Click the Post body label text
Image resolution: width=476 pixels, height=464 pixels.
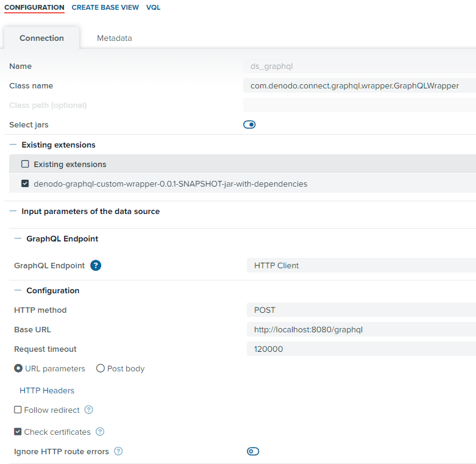click(126, 369)
